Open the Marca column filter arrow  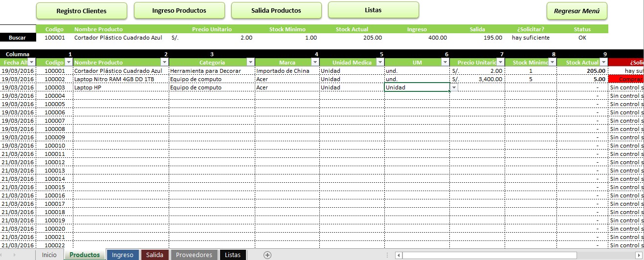click(x=315, y=63)
